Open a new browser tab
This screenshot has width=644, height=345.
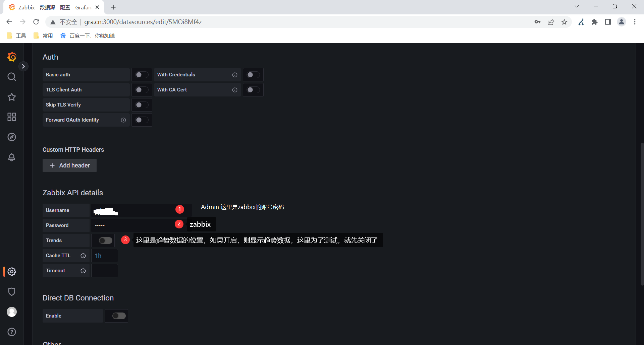pyautogui.click(x=113, y=7)
